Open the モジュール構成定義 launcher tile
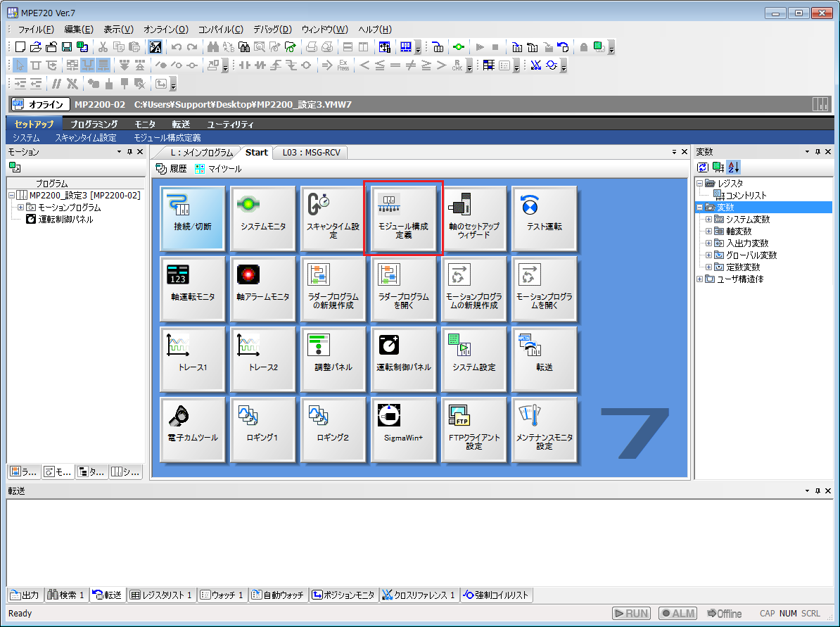This screenshot has width=840, height=627. 403,217
